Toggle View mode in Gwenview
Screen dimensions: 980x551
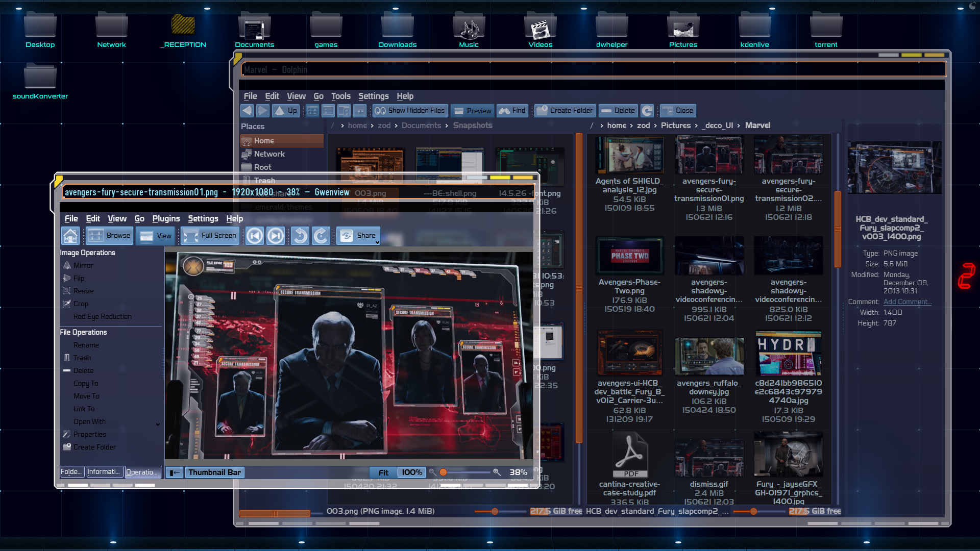pos(156,236)
